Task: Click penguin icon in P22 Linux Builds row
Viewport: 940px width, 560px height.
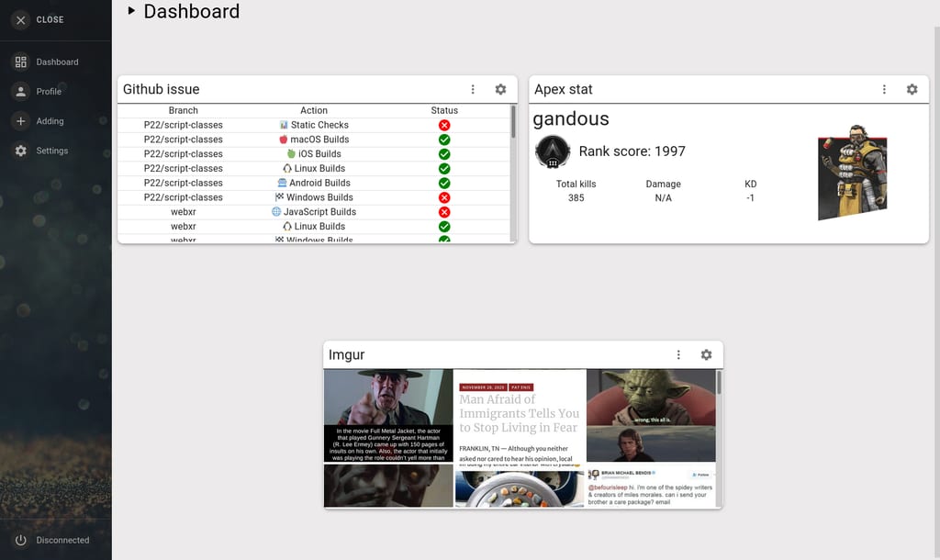Action: click(287, 169)
